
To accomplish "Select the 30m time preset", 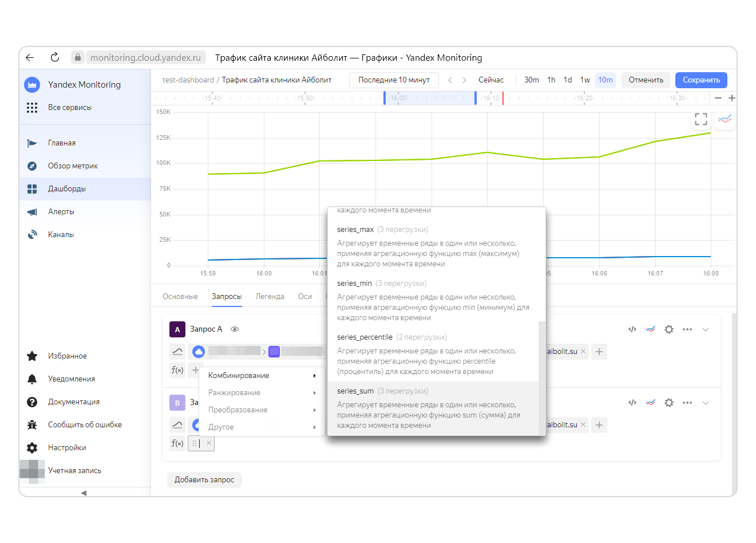I will pos(532,80).
